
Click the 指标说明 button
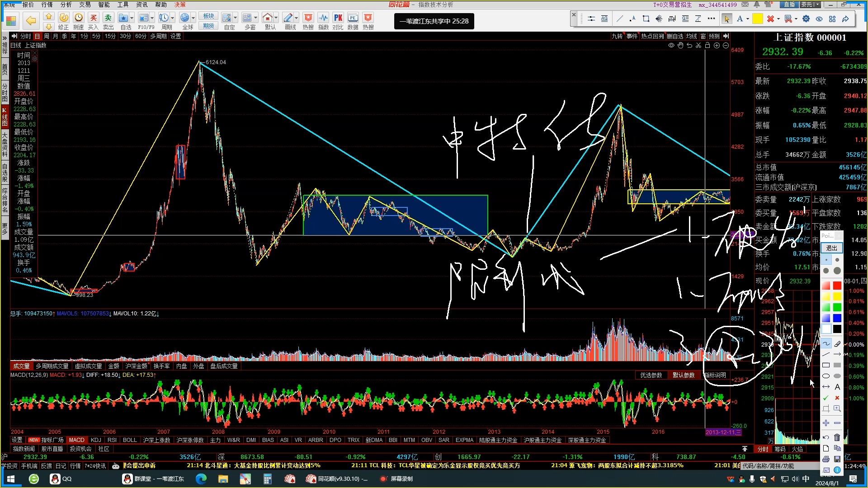click(715, 375)
